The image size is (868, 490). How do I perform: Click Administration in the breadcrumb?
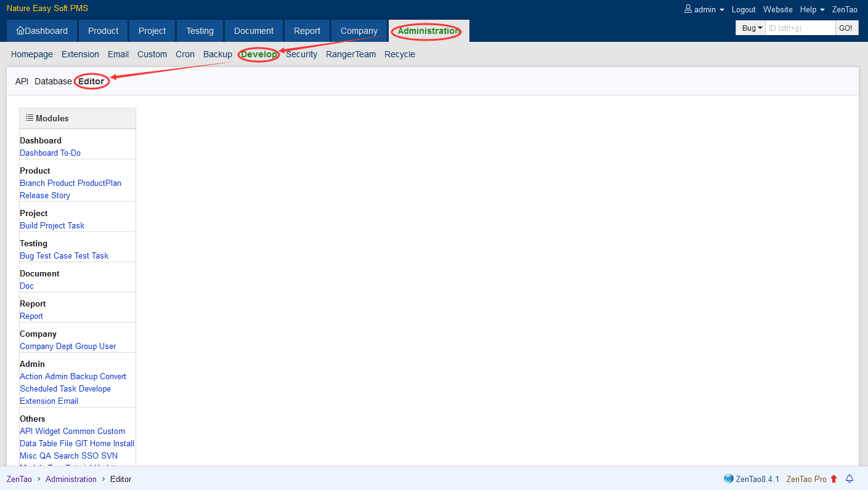point(71,479)
